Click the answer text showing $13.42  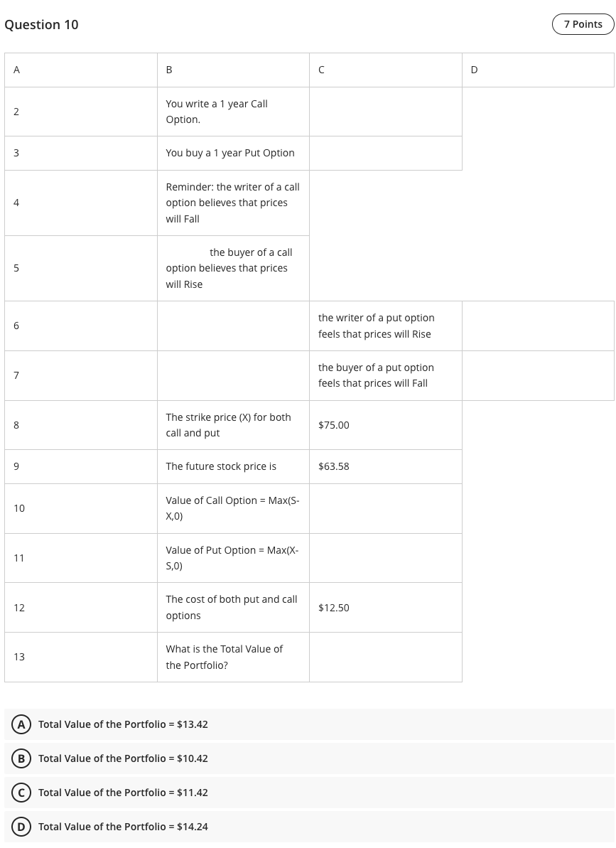click(x=123, y=724)
